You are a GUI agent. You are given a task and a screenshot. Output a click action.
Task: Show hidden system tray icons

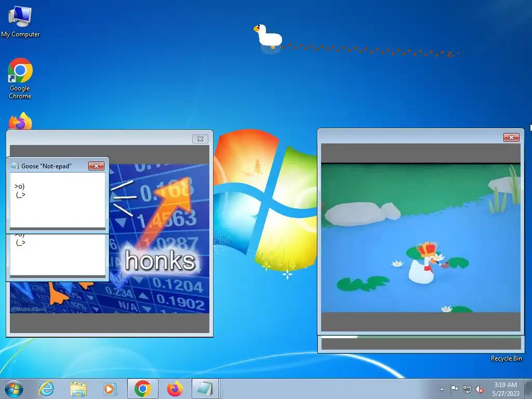click(442, 389)
